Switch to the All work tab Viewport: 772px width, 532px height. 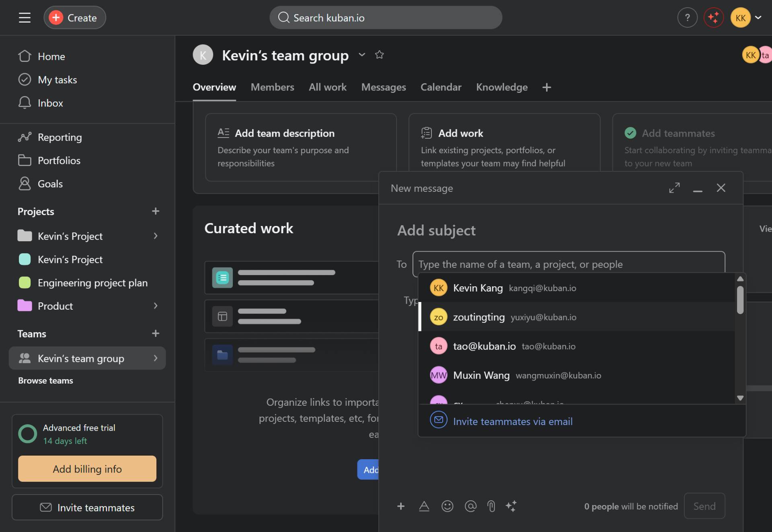[x=327, y=87]
